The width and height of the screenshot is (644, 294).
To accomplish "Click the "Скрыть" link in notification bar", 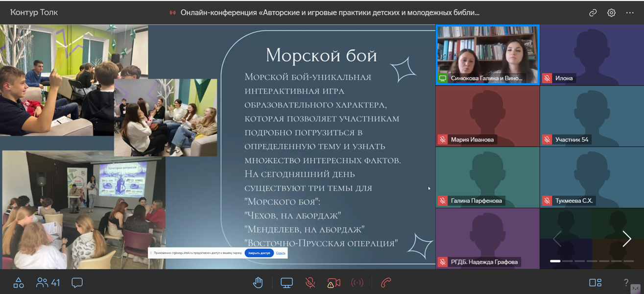I will (x=281, y=253).
